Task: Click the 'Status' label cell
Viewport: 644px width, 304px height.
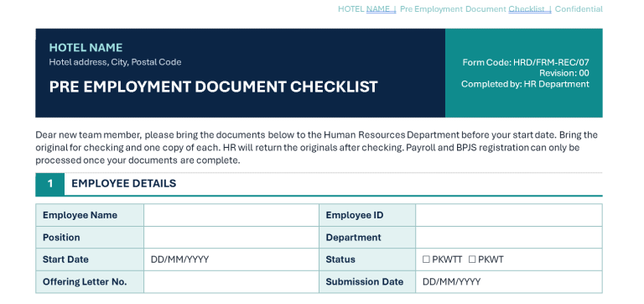Action: point(367,259)
